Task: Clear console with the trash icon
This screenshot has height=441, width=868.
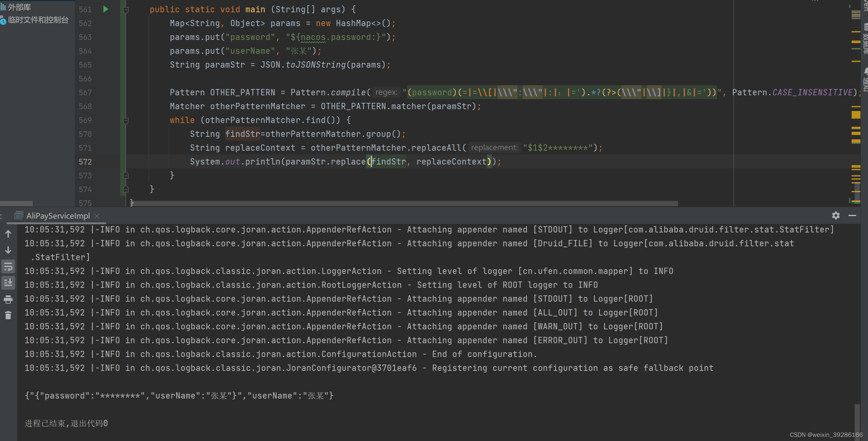Action: 8,315
